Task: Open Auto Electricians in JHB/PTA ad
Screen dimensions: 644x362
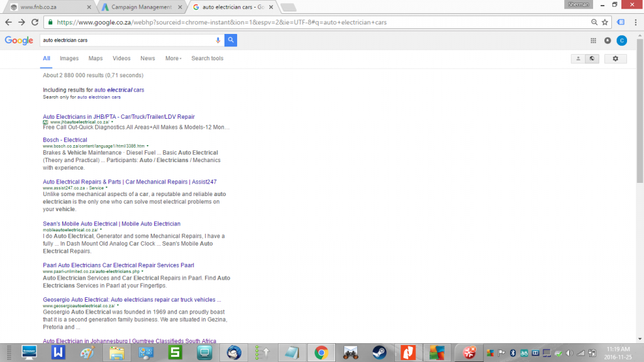Action: tap(119, 116)
